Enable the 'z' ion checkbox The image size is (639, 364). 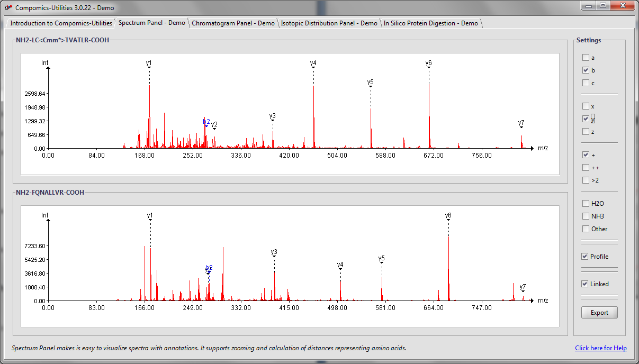point(586,132)
